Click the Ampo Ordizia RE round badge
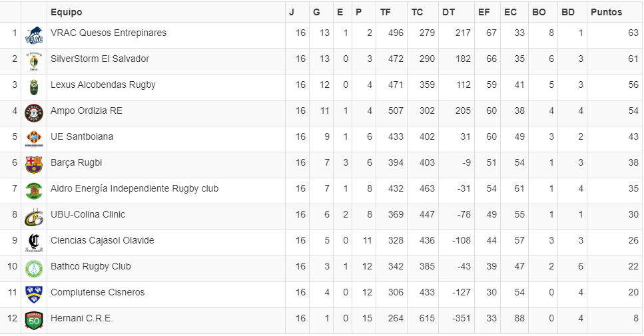The image size is (644, 336). coord(33,113)
